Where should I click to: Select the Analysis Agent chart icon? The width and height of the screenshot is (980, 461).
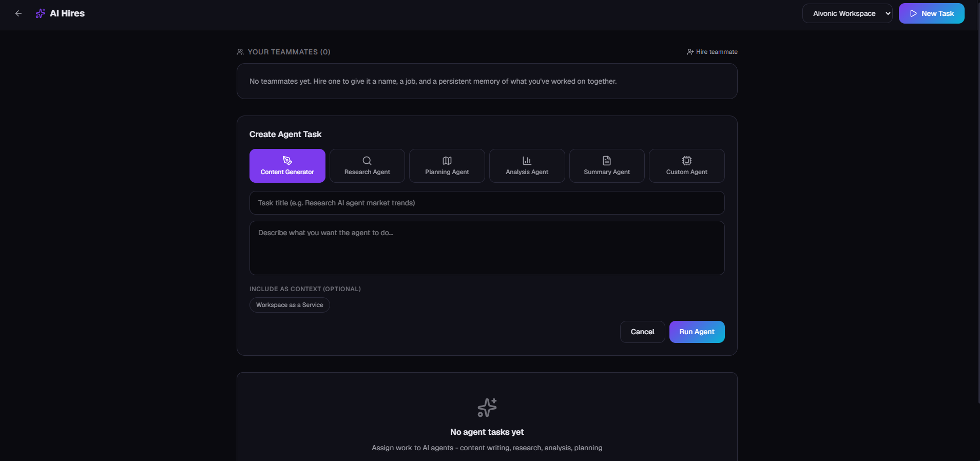(x=527, y=161)
